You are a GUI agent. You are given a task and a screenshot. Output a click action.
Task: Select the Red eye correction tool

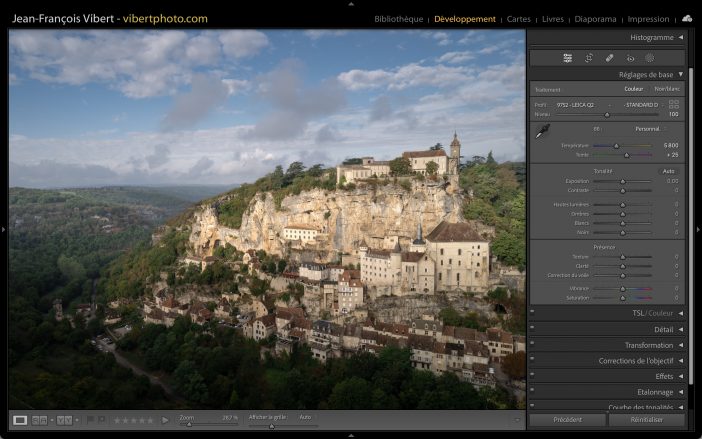coord(630,58)
